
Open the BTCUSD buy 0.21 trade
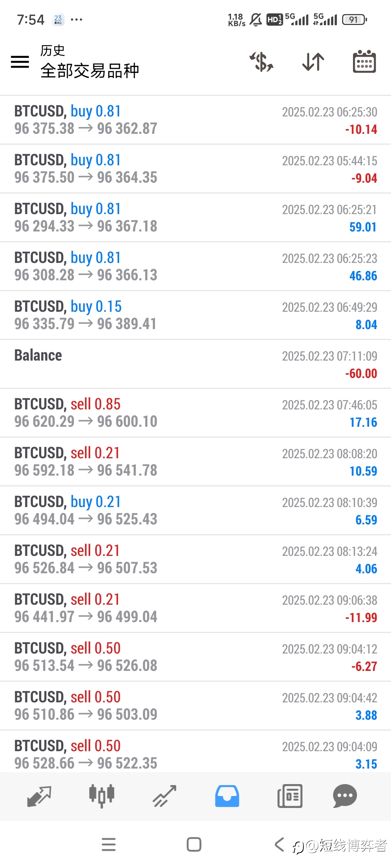(195, 511)
